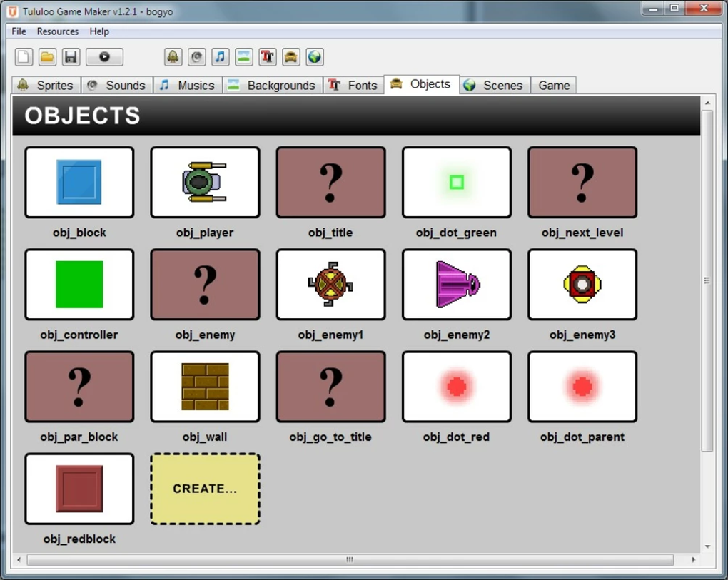Open the obj_wall brick object
The image size is (728, 580).
point(205,387)
